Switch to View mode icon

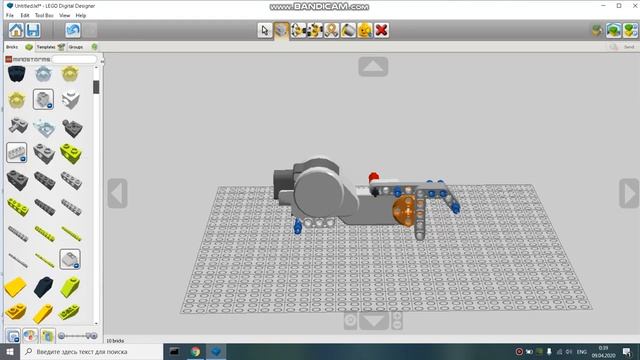tap(613, 30)
